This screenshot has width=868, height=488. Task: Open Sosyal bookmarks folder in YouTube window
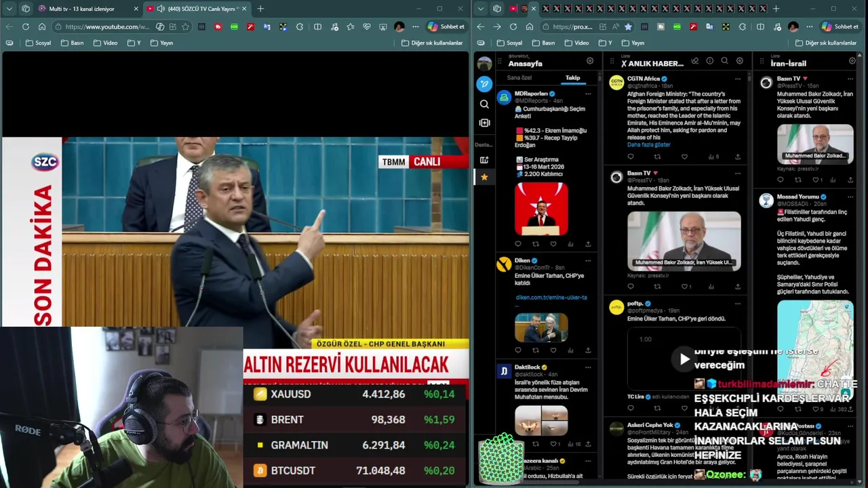pos(38,43)
